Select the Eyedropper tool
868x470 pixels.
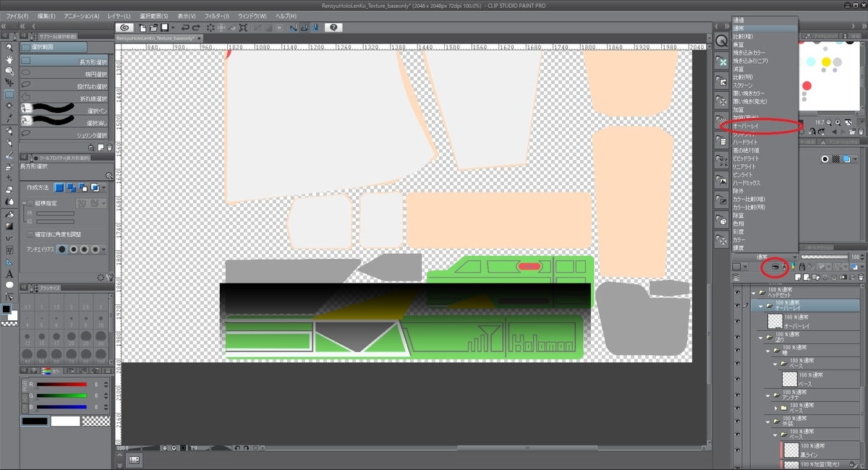(9, 117)
